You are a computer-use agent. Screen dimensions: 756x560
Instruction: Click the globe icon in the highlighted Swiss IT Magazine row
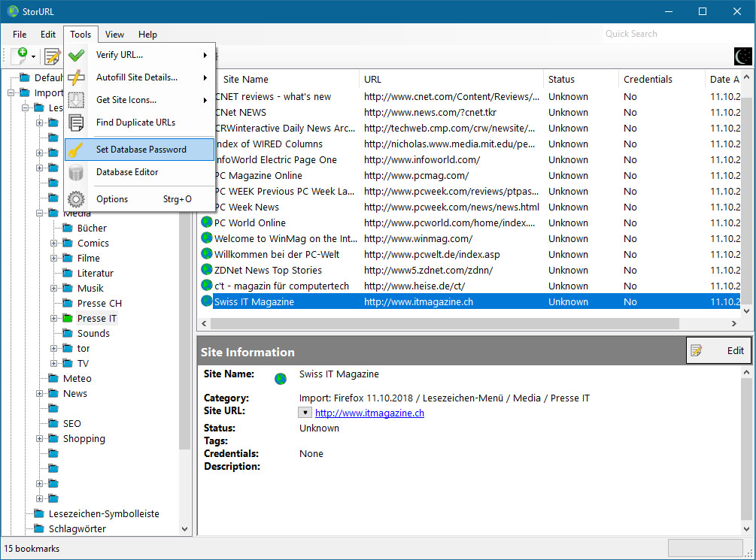point(207,301)
